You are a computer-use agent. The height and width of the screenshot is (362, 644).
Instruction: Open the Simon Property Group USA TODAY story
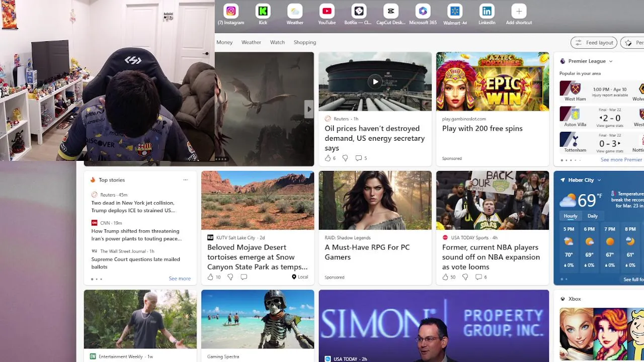point(434,325)
